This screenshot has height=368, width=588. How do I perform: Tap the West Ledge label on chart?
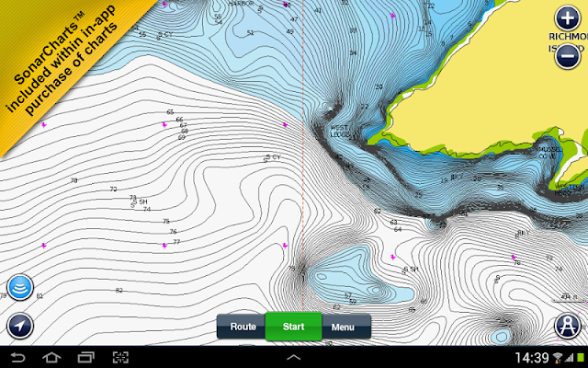341,131
